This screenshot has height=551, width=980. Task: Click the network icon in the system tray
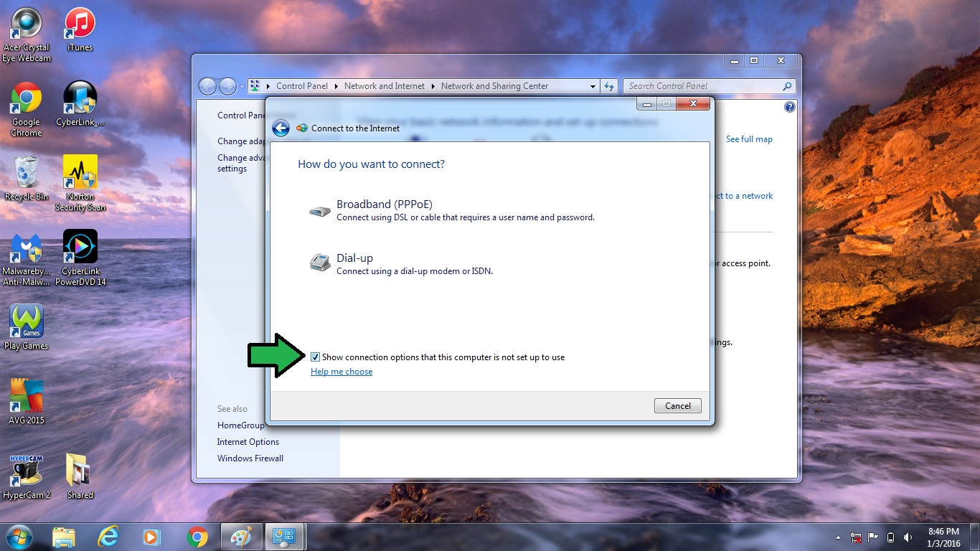point(856,537)
